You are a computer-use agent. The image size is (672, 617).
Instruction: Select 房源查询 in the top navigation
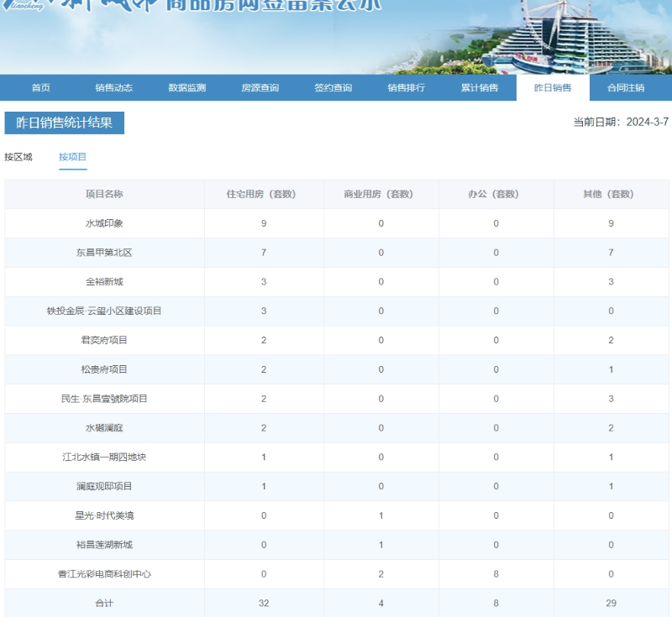click(260, 88)
